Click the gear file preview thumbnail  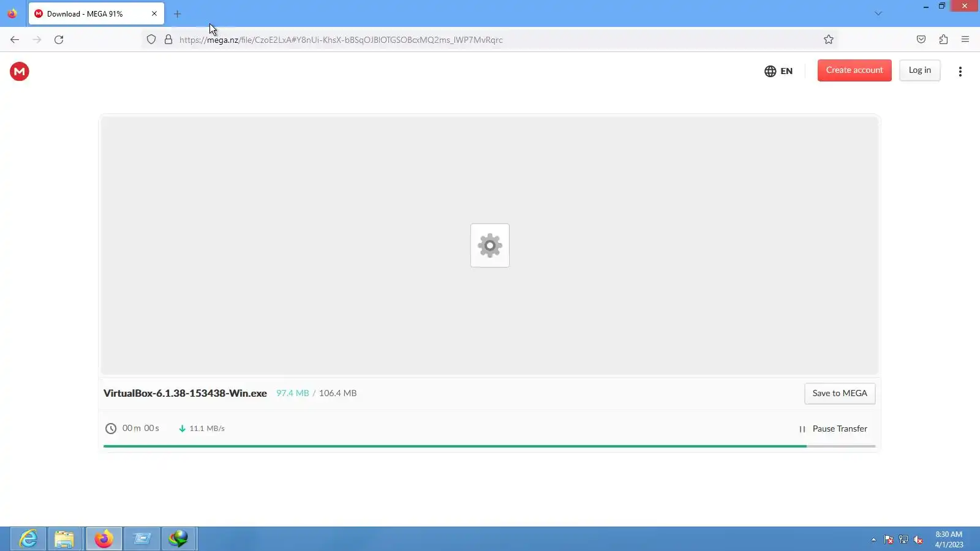tap(490, 246)
